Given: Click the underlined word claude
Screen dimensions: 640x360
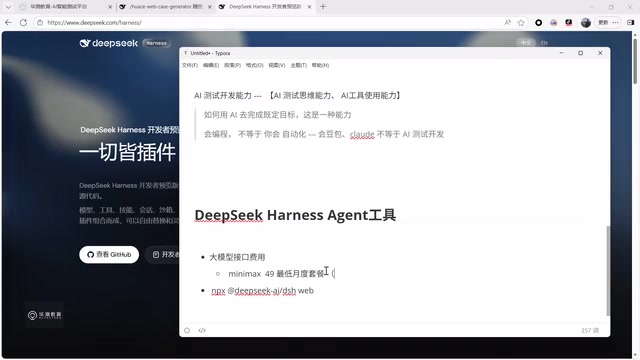Looking at the screenshot, I should 362,134.
